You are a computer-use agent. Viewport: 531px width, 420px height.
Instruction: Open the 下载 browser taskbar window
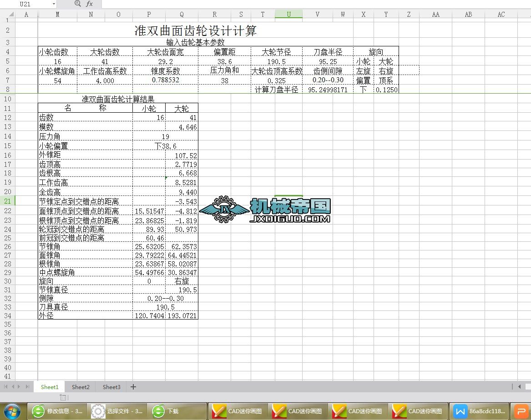point(177,411)
